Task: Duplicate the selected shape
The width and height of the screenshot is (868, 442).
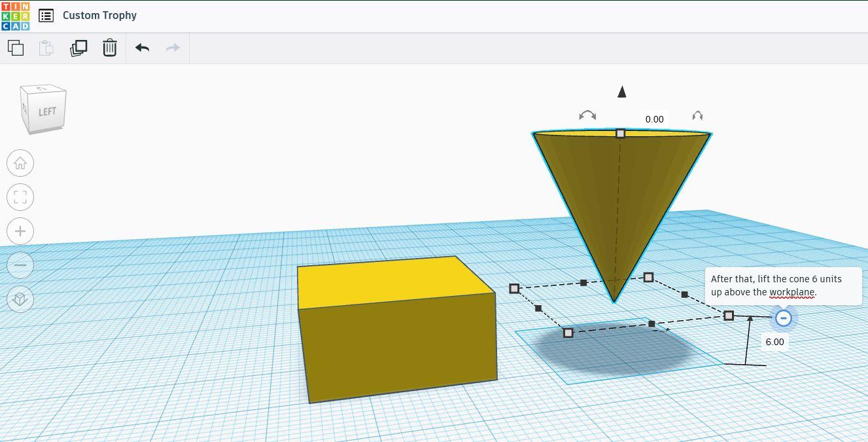Action: [x=78, y=47]
